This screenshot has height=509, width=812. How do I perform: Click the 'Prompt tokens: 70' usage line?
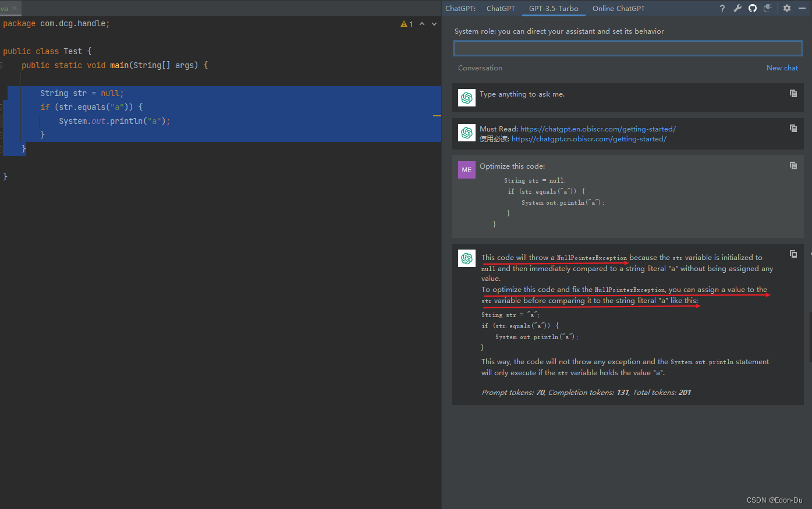coord(586,393)
